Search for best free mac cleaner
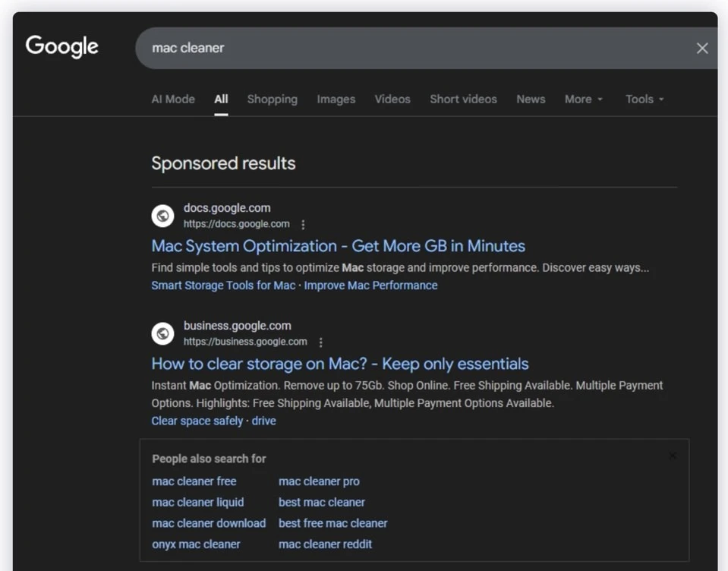Image resolution: width=728 pixels, height=571 pixels. (332, 523)
